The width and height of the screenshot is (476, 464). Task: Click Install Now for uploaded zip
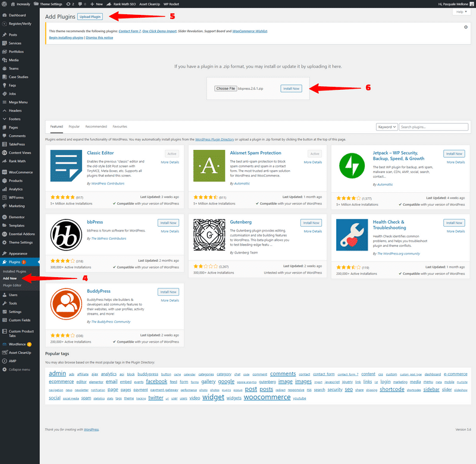[x=291, y=89]
